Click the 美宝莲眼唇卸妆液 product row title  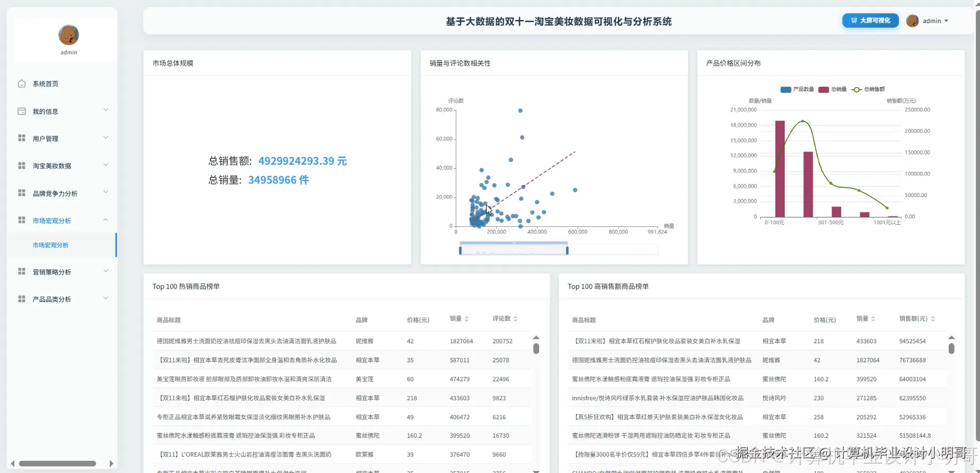coord(244,379)
